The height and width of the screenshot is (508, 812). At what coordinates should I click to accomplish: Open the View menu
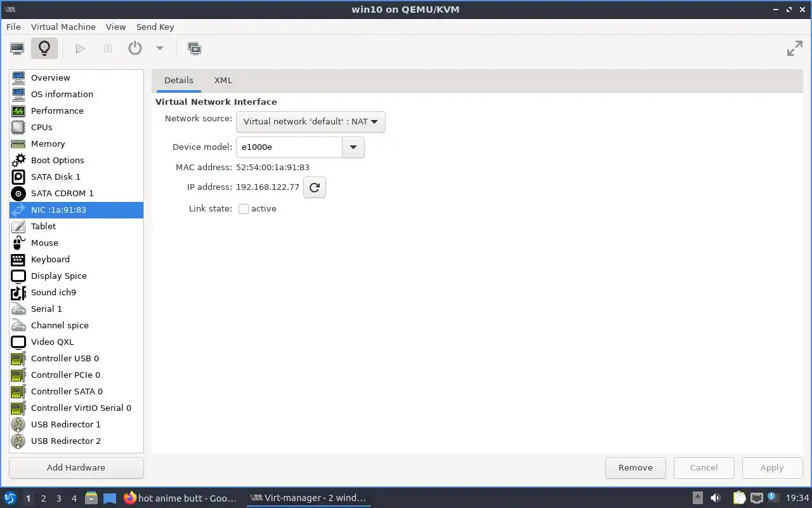(116, 27)
